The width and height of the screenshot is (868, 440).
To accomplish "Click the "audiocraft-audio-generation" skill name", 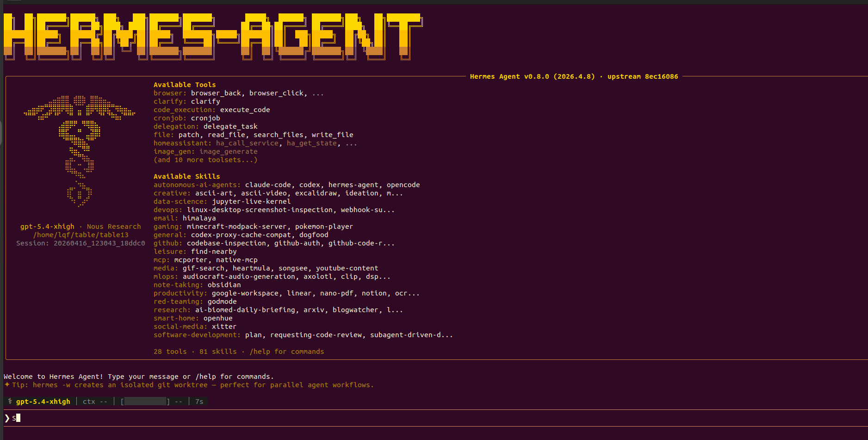I will (239, 277).
